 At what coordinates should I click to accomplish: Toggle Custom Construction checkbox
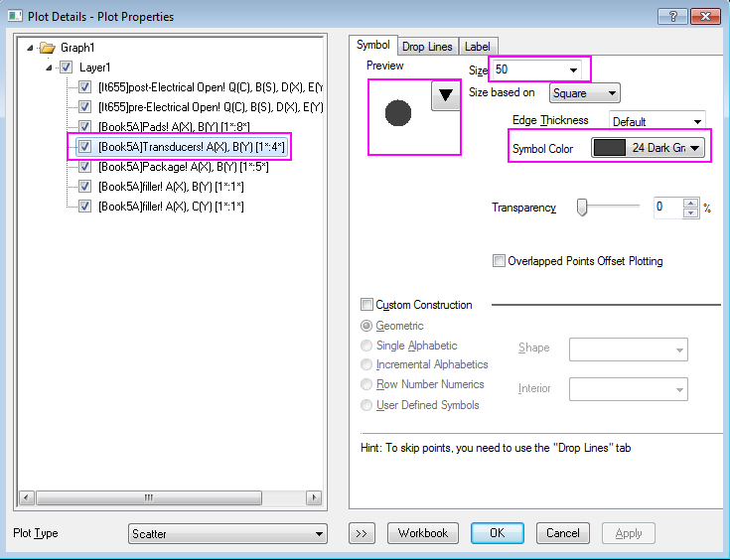pyautogui.click(x=366, y=305)
